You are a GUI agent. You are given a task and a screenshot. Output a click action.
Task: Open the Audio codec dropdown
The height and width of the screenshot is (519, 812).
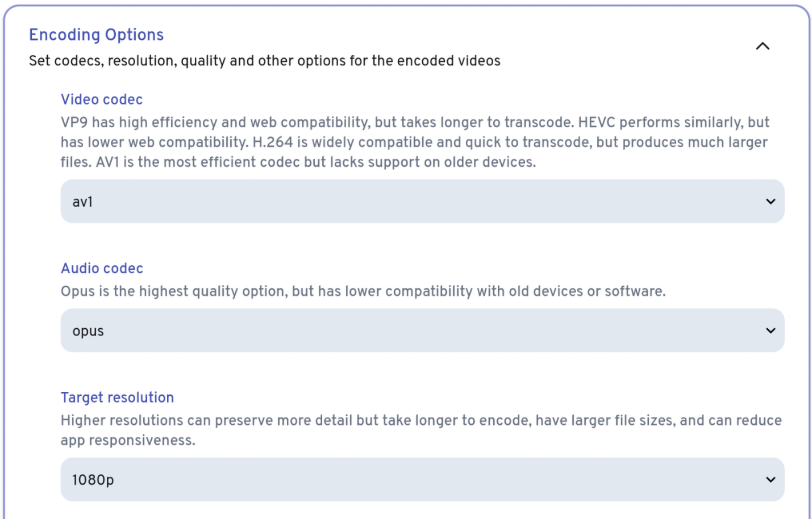(422, 330)
